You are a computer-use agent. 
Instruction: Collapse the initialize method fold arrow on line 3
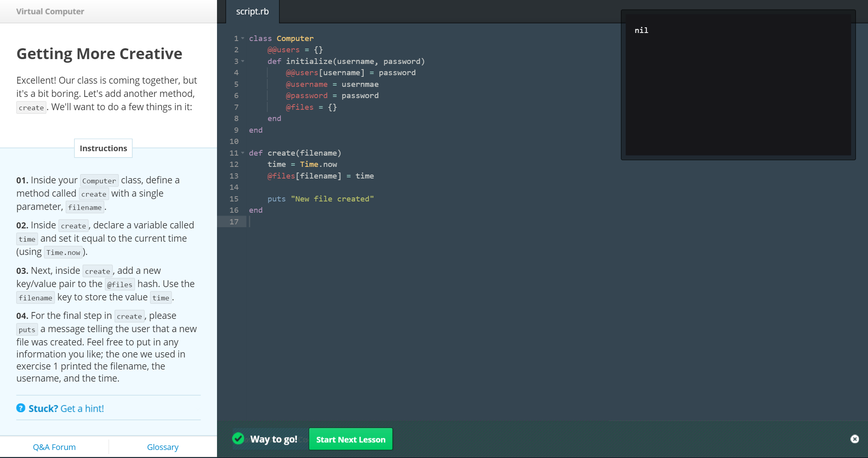(243, 61)
